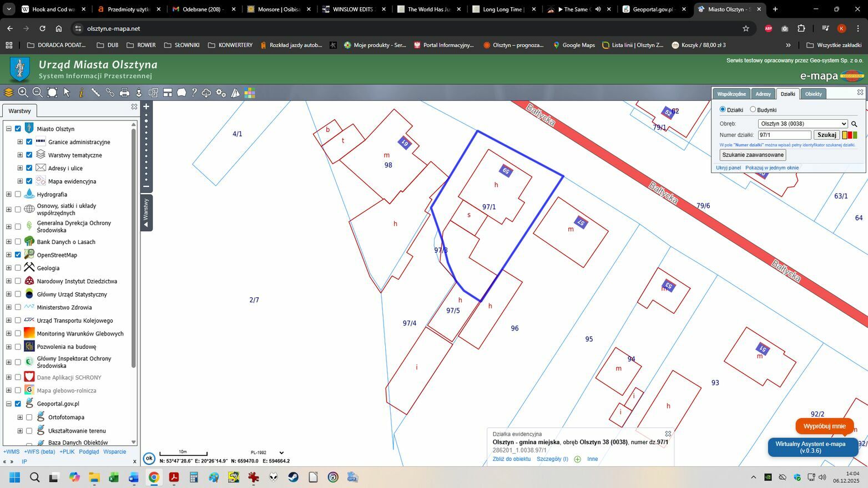Select the zoom out magnifier tool
868x488 pixels.
click(37, 93)
